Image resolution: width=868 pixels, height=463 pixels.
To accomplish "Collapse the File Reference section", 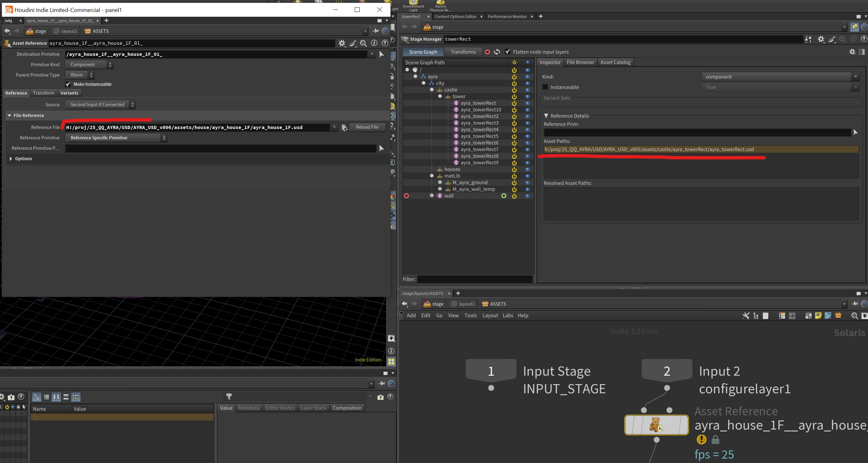I will pos(9,115).
